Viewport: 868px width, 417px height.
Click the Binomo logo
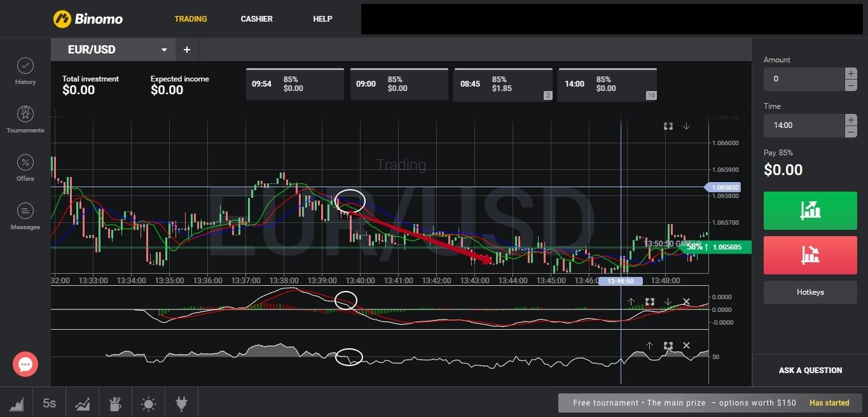click(88, 19)
